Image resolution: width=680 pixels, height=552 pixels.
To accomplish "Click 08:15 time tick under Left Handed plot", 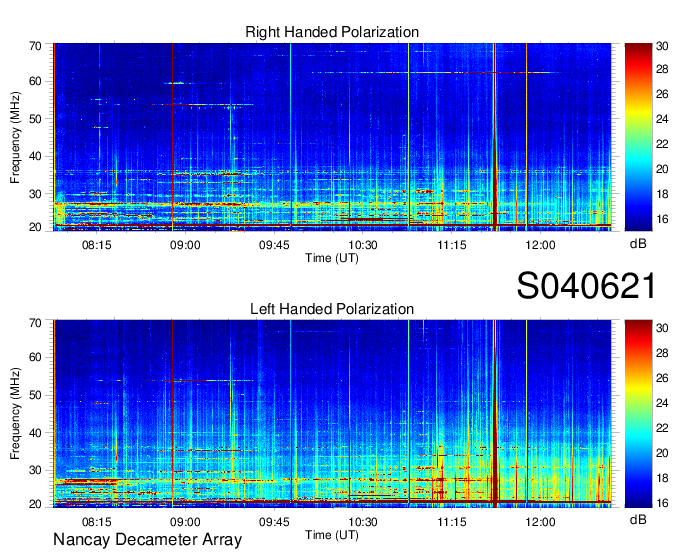I will 97,522.
